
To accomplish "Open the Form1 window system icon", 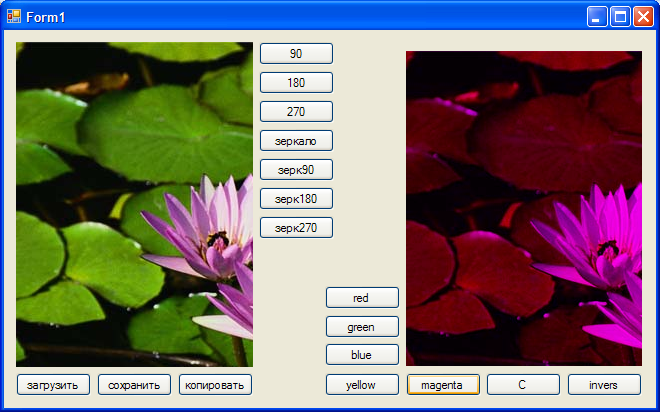I will [x=13, y=16].
